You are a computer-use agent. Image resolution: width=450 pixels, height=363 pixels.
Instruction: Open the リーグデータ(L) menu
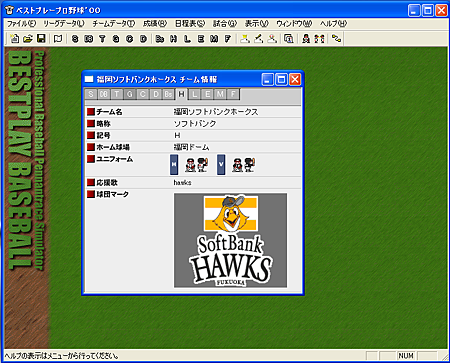coord(64,24)
